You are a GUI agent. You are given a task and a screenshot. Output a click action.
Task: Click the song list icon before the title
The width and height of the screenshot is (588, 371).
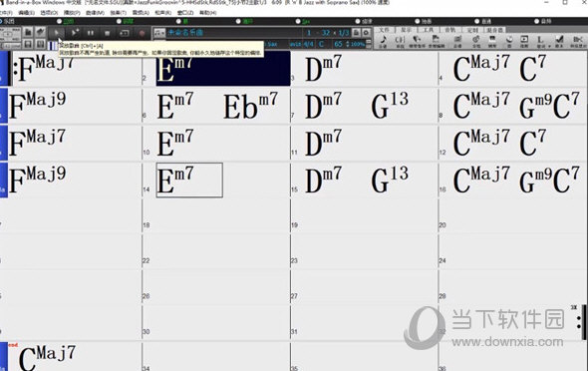(x=159, y=33)
